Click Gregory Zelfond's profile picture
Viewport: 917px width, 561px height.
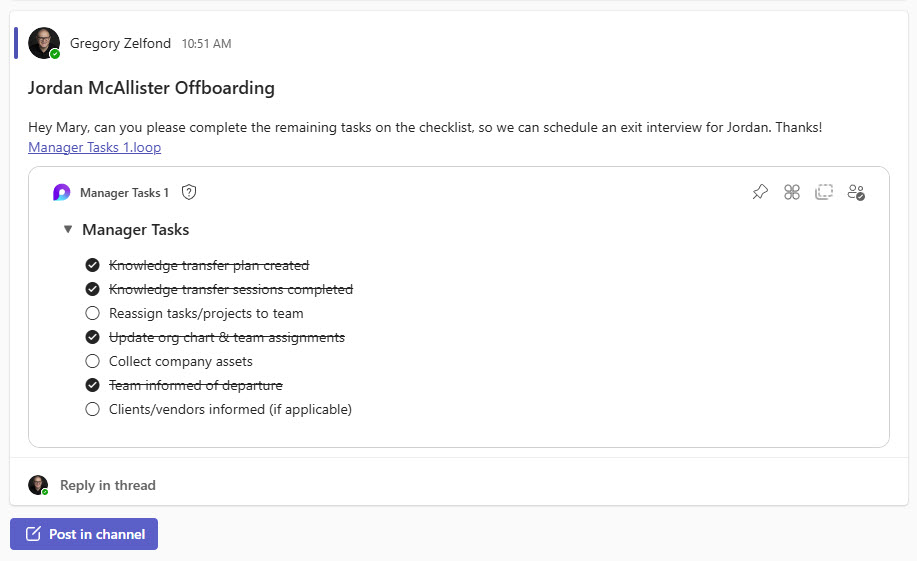coord(44,43)
